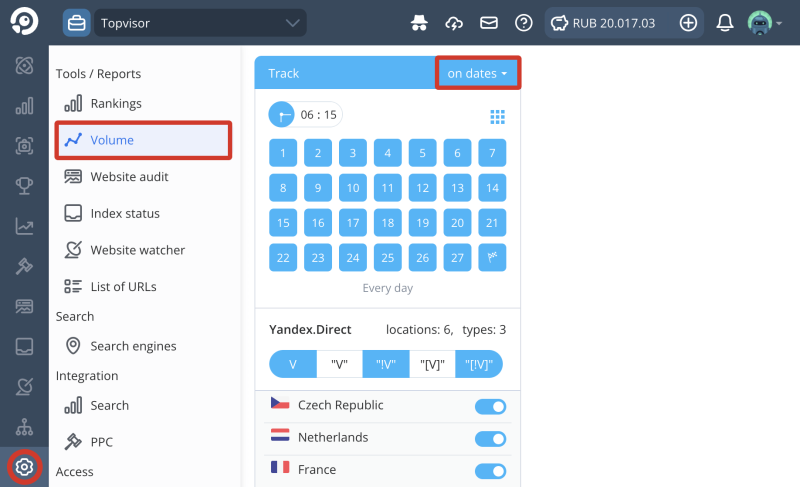The height and width of the screenshot is (487, 800).
Task: Click the 'Every day' label
Action: point(388,288)
